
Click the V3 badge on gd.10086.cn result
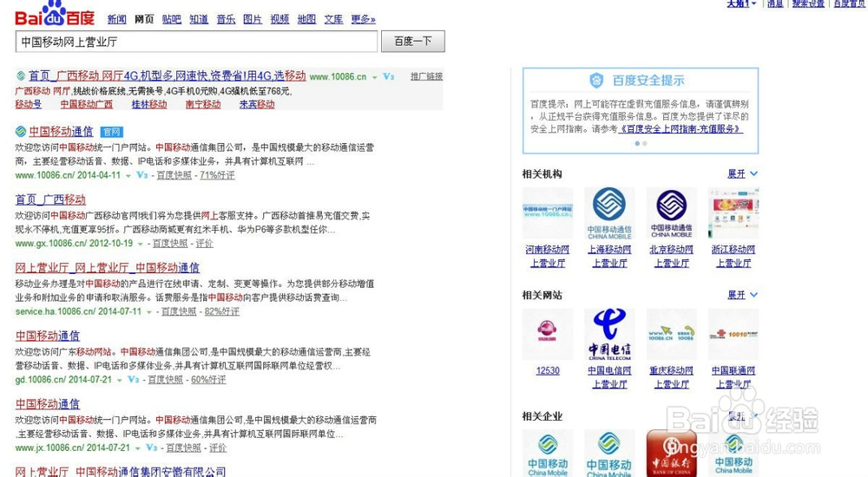(134, 379)
